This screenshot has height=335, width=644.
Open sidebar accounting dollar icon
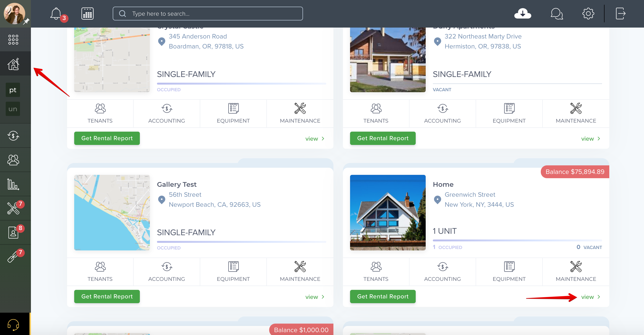coord(13,136)
